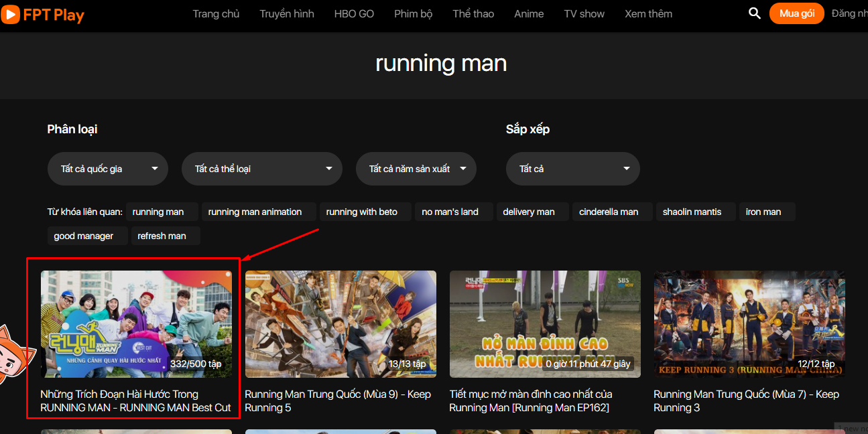The height and width of the screenshot is (434, 868).
Task: Open Running Man EP162 video thumbnail
Action: 545,323
